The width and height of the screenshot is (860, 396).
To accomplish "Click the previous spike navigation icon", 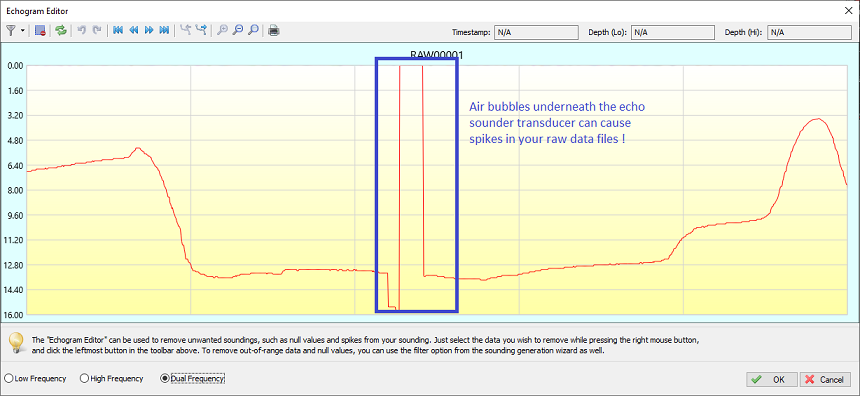I will 185,31.
